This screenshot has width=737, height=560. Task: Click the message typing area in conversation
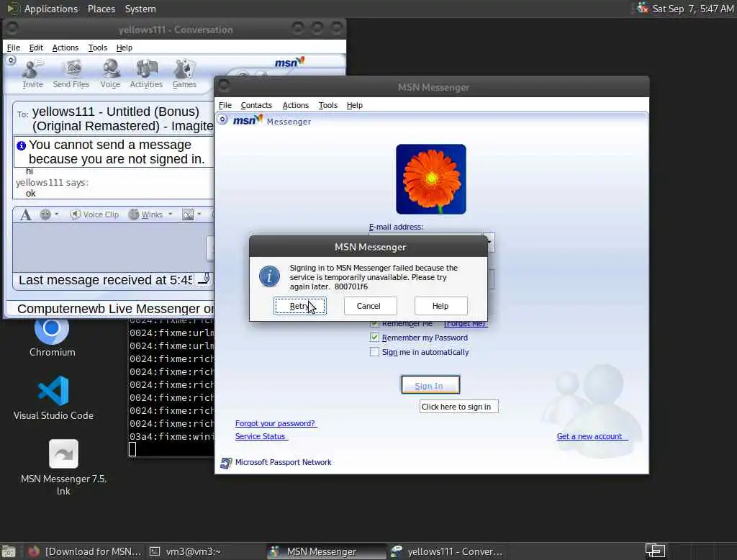[109, 247]
